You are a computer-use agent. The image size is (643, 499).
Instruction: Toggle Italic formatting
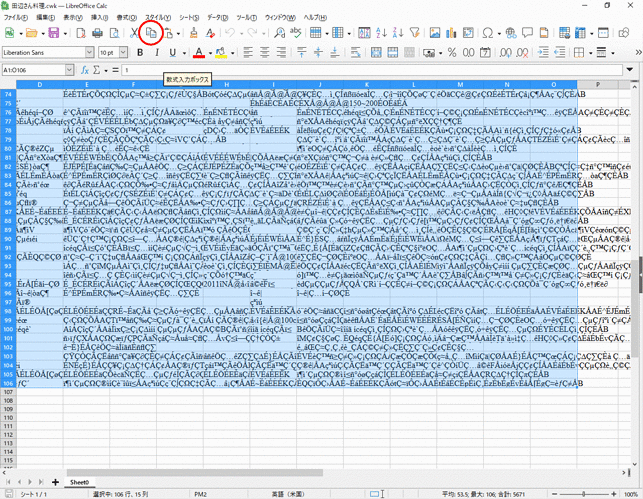click(157, 52)
